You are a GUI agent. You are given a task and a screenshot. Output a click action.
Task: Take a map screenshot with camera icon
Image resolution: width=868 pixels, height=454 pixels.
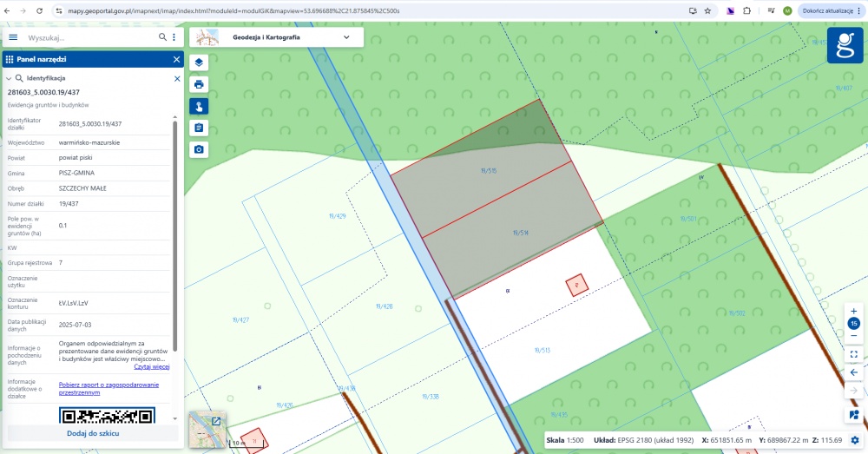coord(199,149)
